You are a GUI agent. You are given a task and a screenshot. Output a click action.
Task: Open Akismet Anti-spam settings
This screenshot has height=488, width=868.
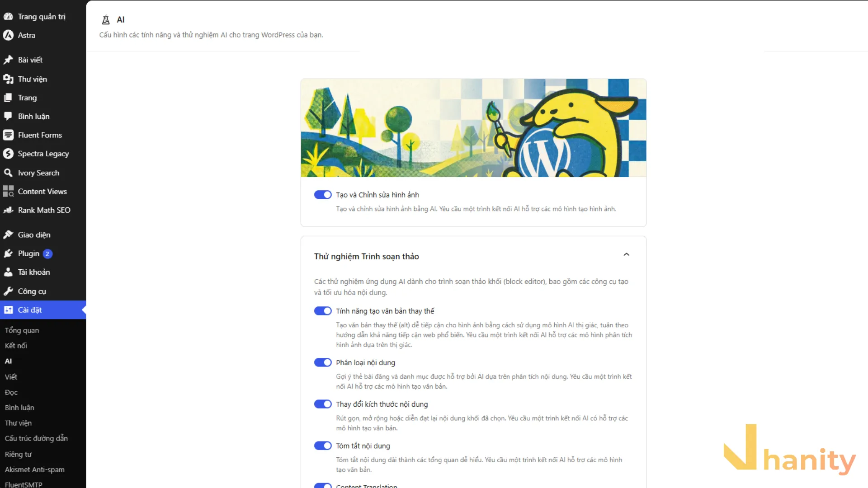coord(34,469)
